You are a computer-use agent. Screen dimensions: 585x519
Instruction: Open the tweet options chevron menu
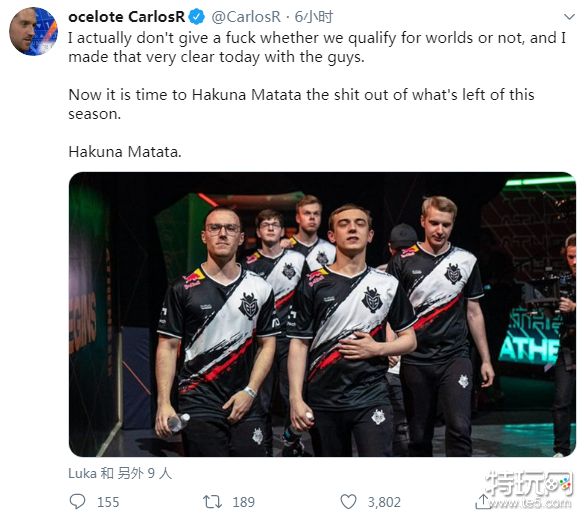569,17
